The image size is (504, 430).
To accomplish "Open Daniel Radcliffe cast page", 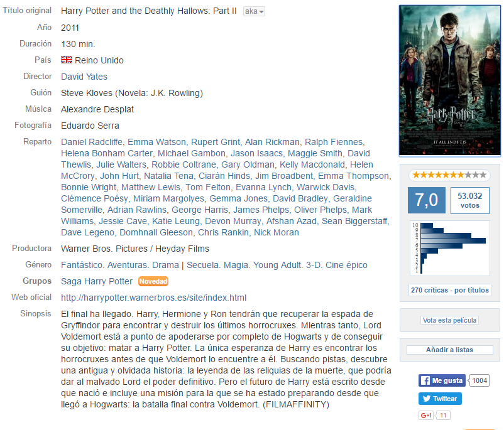I will 92,142.
